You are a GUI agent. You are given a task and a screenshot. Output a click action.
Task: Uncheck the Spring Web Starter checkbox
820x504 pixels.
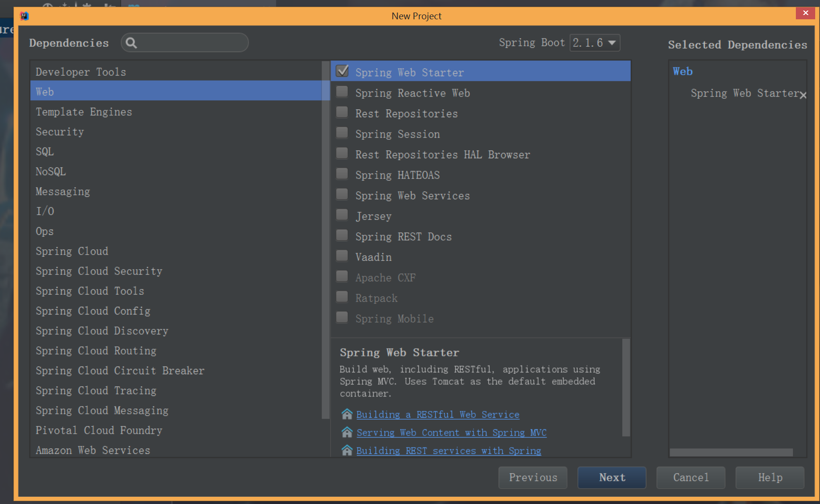pyautogui.click(x=342, y=71)
